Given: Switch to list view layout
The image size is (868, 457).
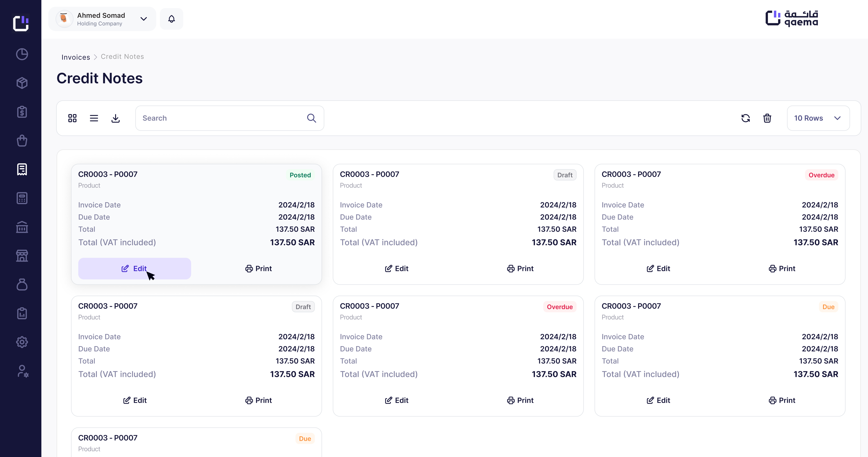Looking at the screenshot, I should pos(94,118).
